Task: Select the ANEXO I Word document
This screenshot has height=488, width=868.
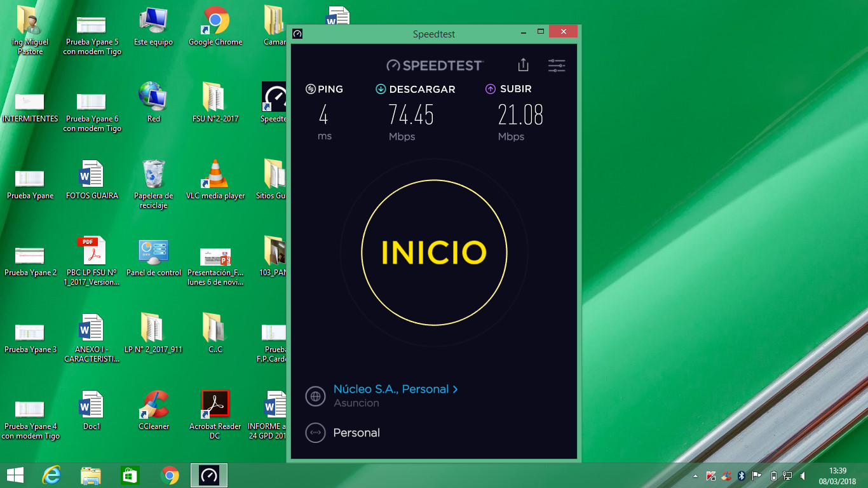Action: [92, 338]
